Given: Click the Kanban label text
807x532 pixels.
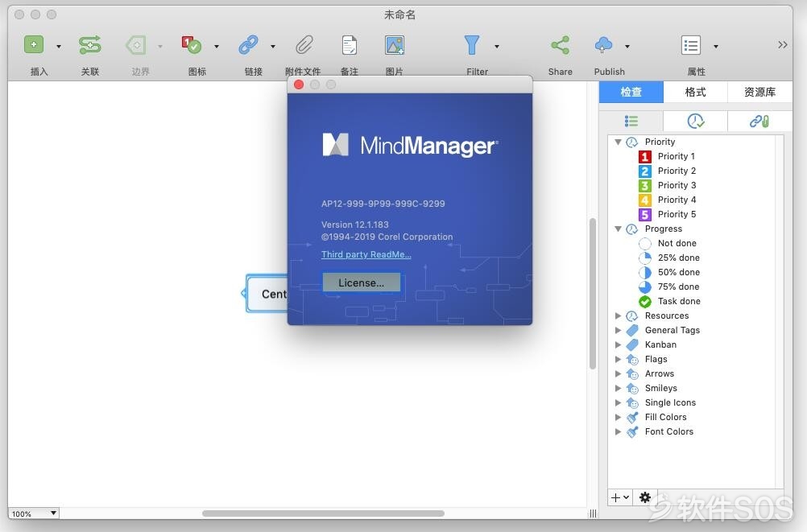Looking at the screenshot, I should point(660,344).
